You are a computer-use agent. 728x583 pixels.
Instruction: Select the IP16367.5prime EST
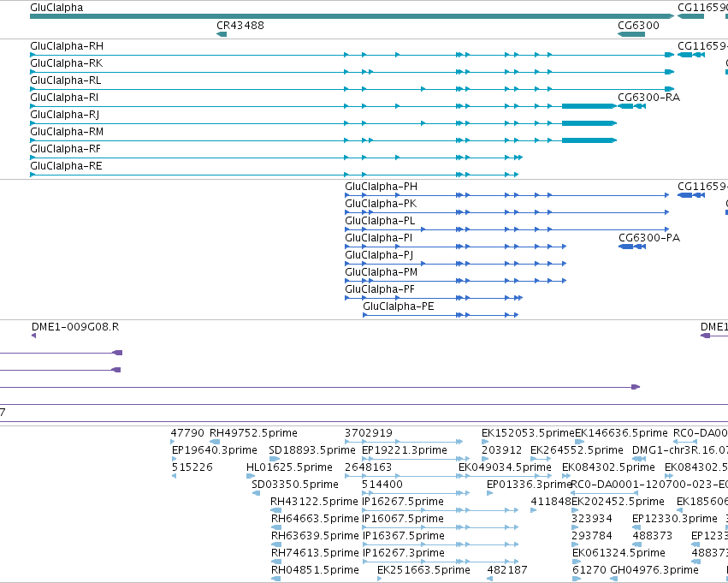403,537
